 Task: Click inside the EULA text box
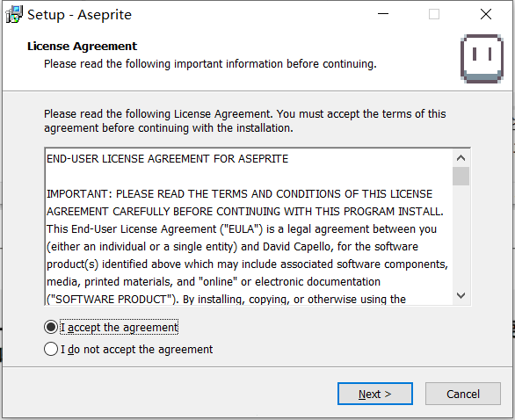249,227
